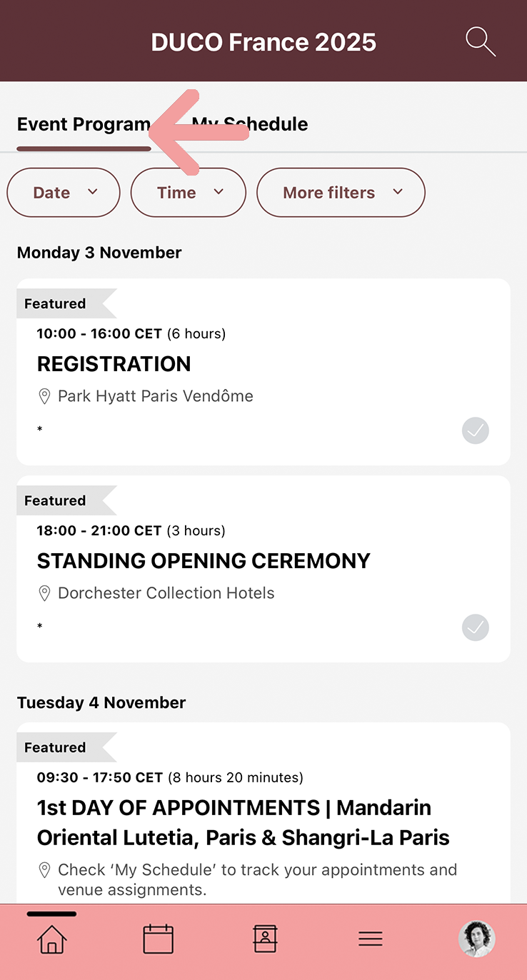Open the More filters dropdown

[x=341, y=192]
